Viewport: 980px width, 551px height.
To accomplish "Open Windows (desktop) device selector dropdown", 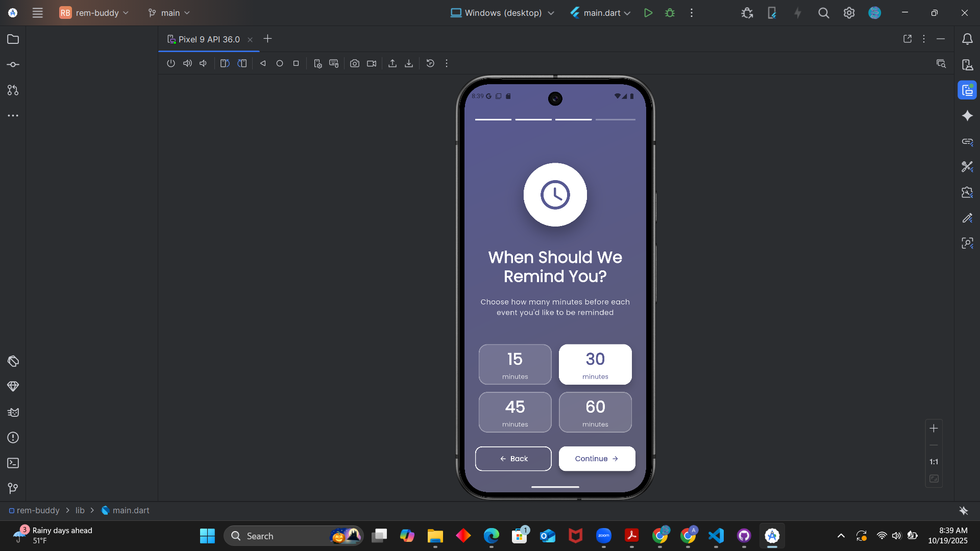I will click(502, 13).
